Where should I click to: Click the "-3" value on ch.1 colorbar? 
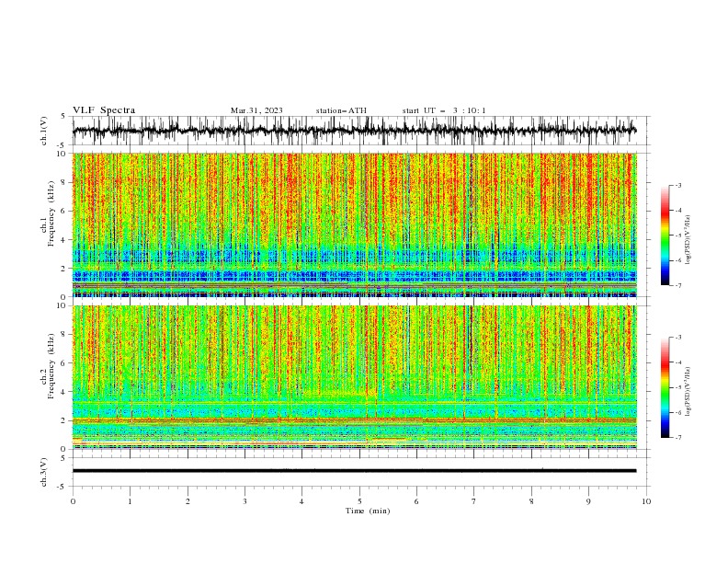(678, 185)
